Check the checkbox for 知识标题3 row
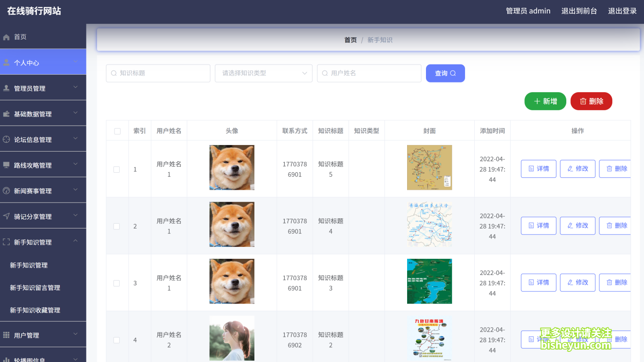Viewport: 644px width, 362px height. pyautogui.click(x=117, y=282)
